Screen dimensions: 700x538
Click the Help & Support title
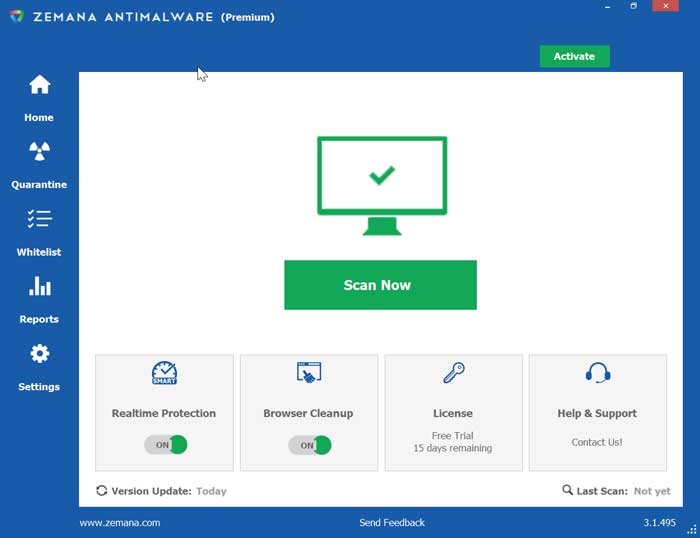(x=597, y=413)
